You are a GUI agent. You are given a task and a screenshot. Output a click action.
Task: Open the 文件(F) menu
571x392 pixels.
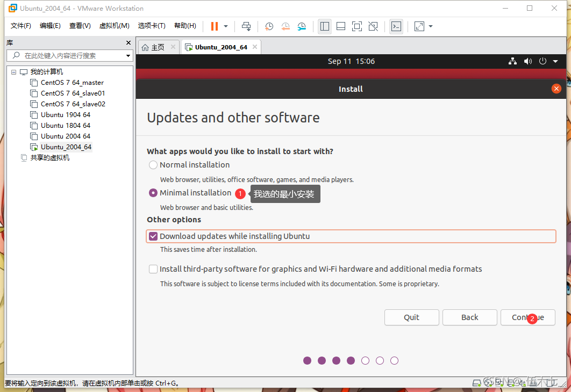pos(21,26)
